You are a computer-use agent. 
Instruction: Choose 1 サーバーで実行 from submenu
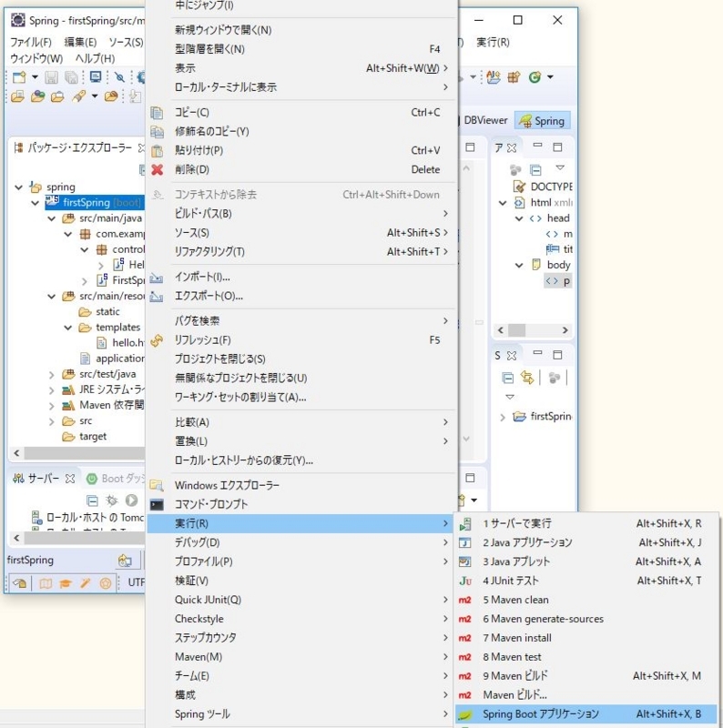point(586,523)
